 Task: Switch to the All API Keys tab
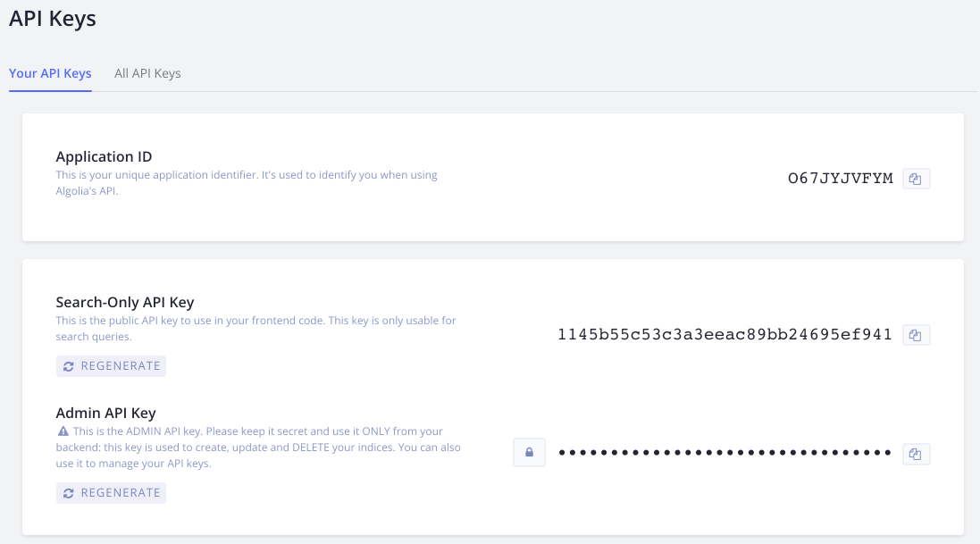[147, 73]
